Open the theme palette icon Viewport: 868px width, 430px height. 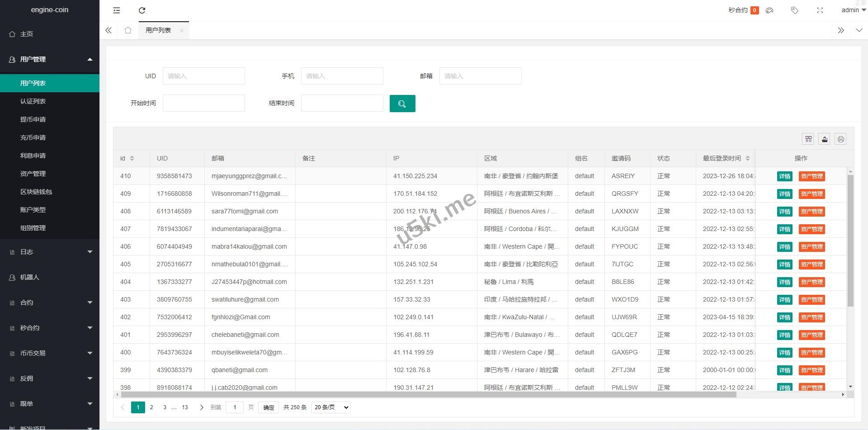point(769,10)
